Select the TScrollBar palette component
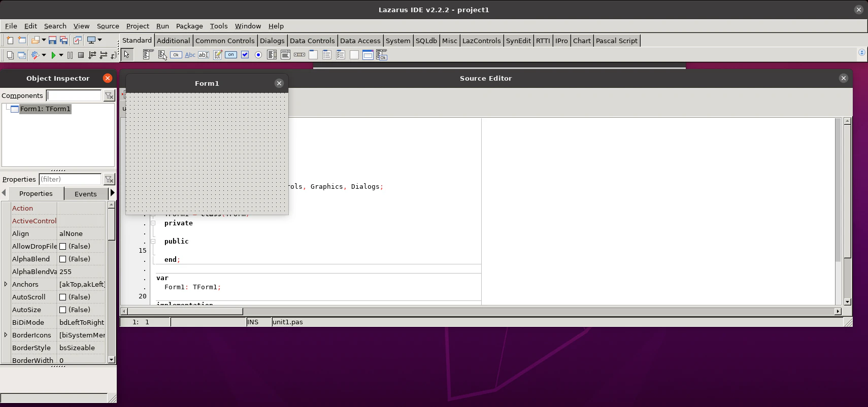Image resolution: width=868 pixels, height=407 pixels. coord(299,55)
